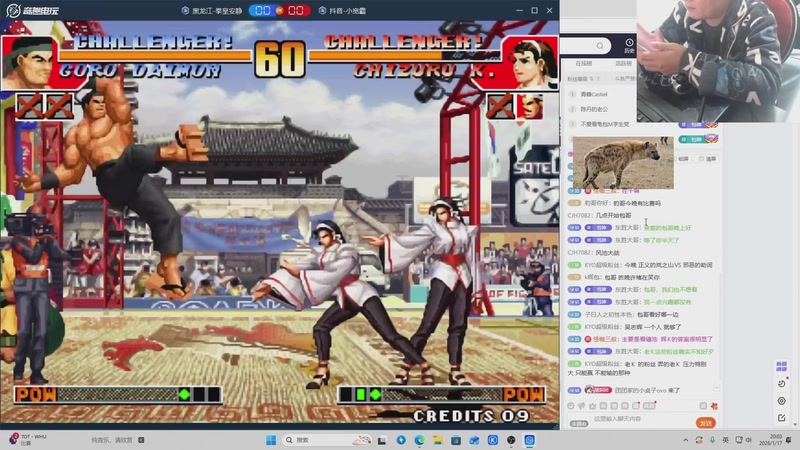Click the edit note sidebar icon
The image size is (800, 450).
[782, 417]
